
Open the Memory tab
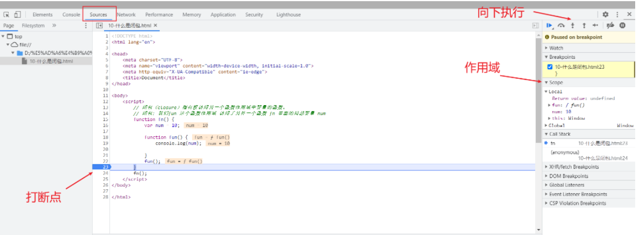click(x=192, y=14)
